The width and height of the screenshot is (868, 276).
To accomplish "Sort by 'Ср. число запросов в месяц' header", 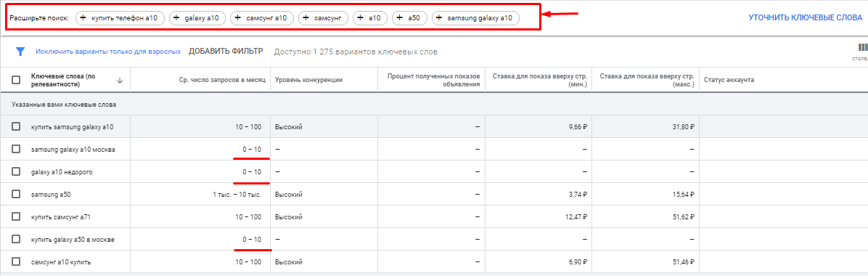I will pyautogui.click(x=223, y=81).
